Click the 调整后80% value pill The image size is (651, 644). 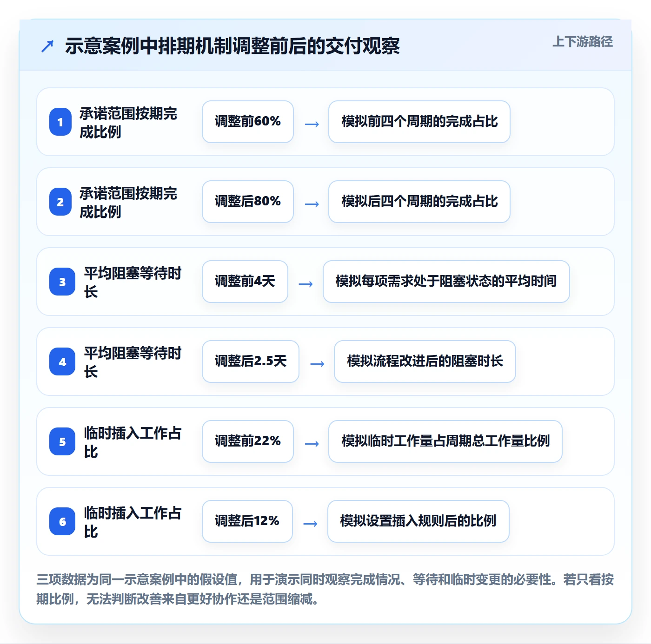(x=248, y=202)
